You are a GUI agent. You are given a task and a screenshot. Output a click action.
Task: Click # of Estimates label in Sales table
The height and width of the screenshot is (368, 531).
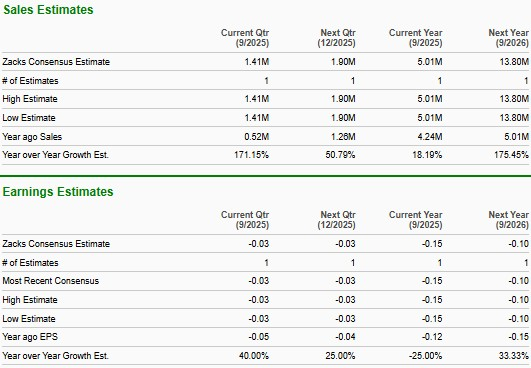[x=30, y=81]
